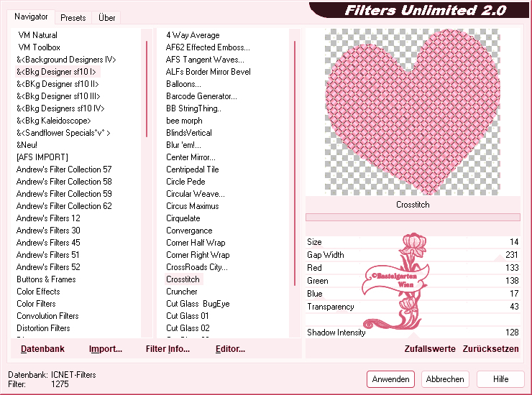Open Filter Info...
Image resolution: width=532 pixels, height=395 pixels.
pos(168,349)
